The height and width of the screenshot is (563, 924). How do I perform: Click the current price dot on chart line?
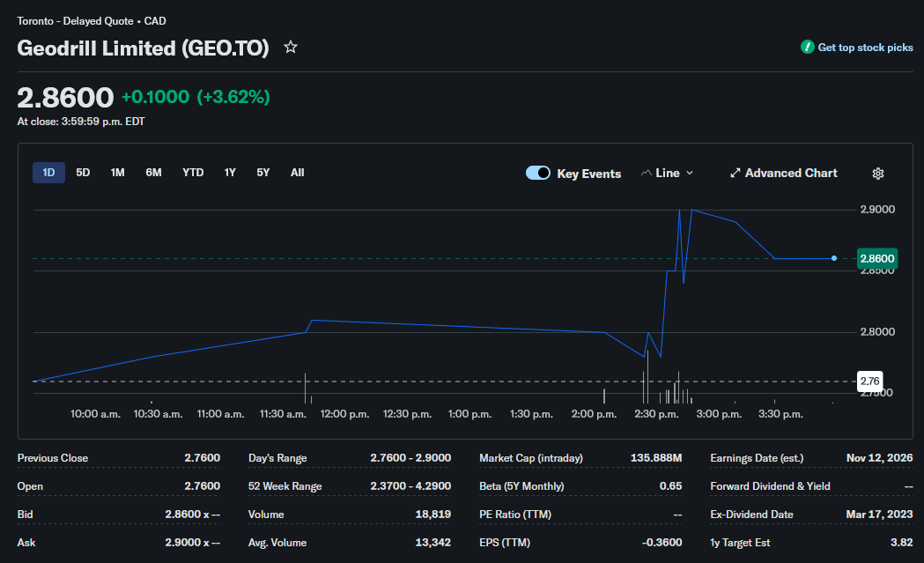point(834,258)
